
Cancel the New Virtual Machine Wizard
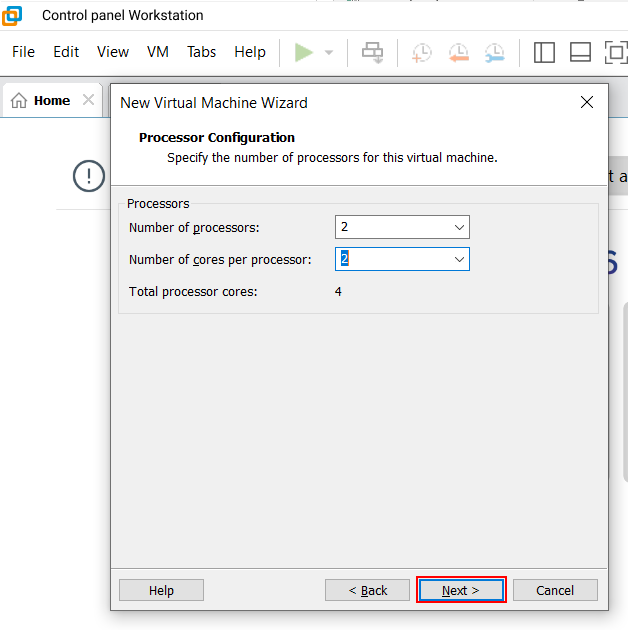[x=555, y=590]
